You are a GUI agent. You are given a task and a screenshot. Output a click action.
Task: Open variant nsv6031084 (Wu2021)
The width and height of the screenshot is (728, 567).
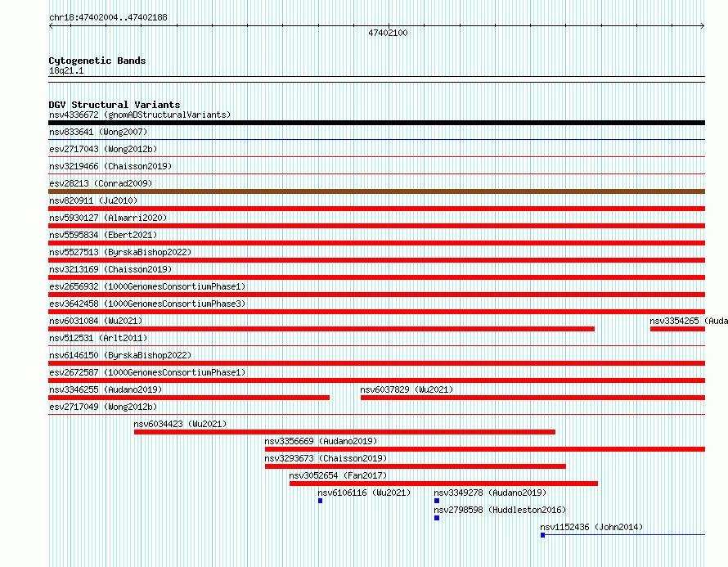point(96,321)
